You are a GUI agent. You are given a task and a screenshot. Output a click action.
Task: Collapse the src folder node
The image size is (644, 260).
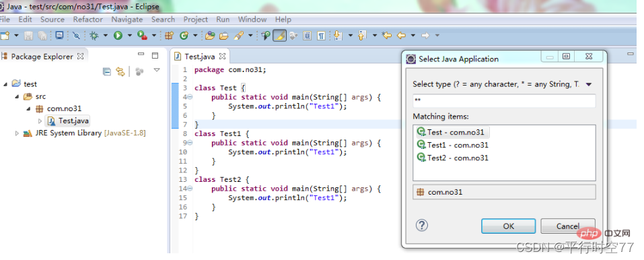point(17,97)
